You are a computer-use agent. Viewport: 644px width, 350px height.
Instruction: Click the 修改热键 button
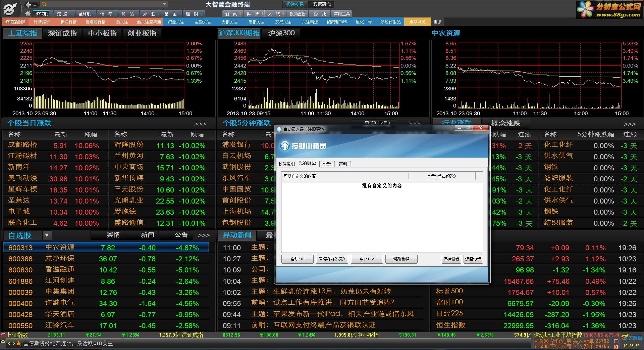401,259
